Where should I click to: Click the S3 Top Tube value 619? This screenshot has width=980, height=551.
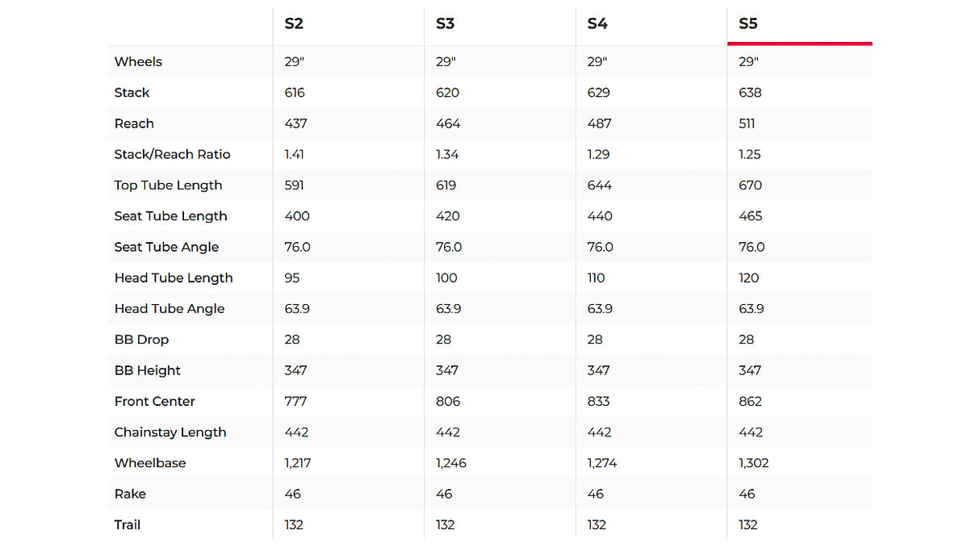[446, 186]
